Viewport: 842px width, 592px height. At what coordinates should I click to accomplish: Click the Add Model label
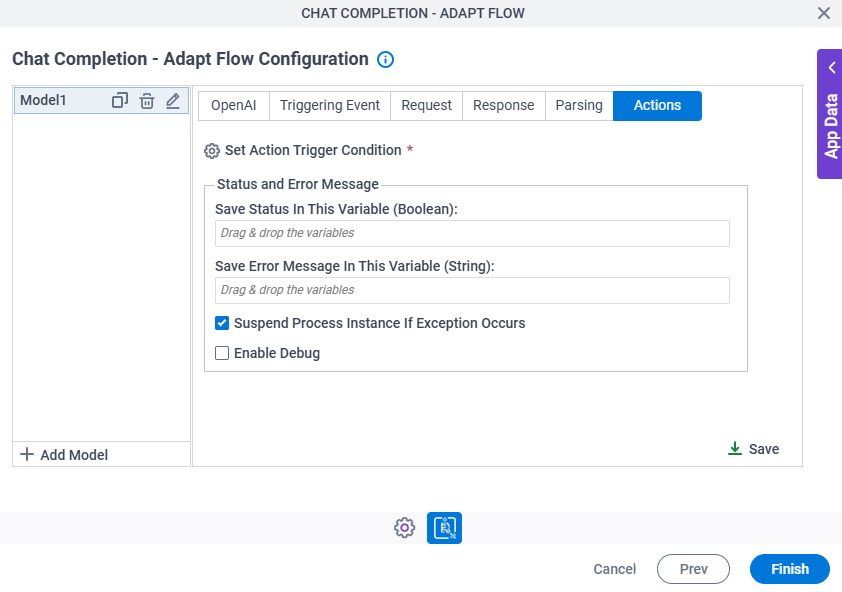(x=74, y=455)
